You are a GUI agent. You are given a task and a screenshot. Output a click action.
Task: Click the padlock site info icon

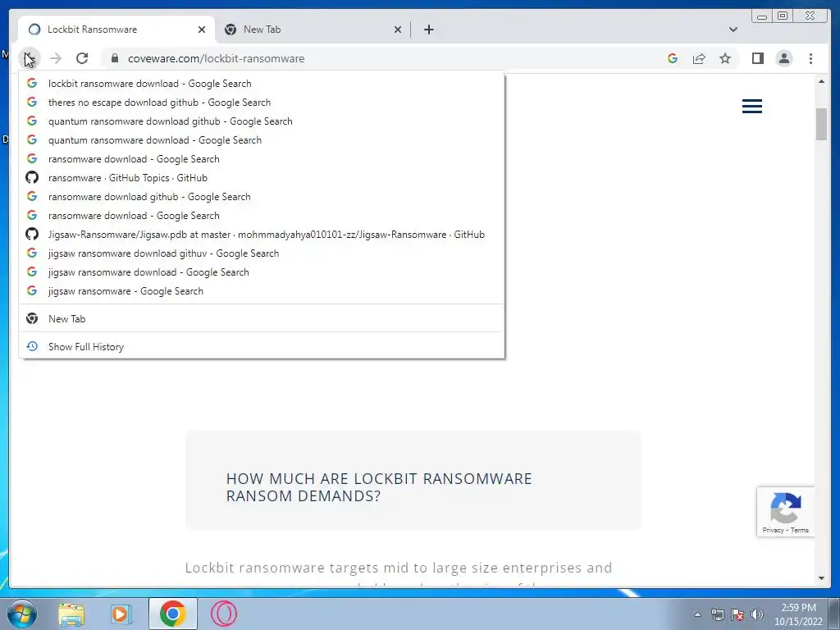[115, 58]
